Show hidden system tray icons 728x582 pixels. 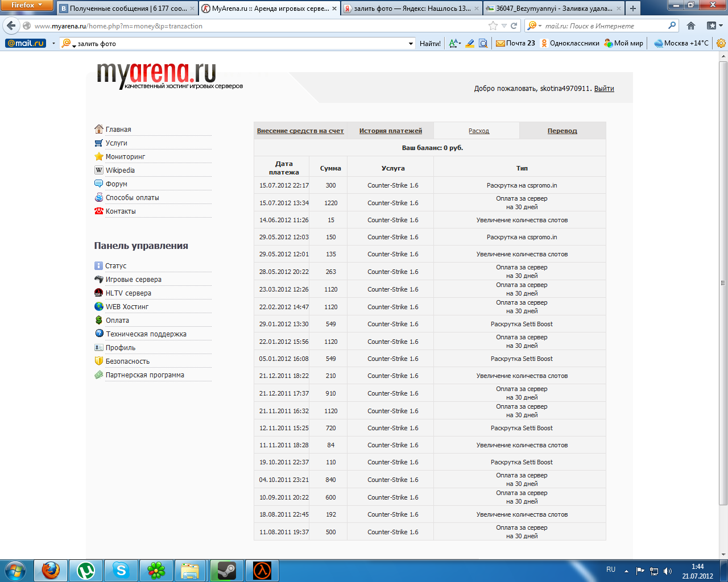[x=626, y=571]
